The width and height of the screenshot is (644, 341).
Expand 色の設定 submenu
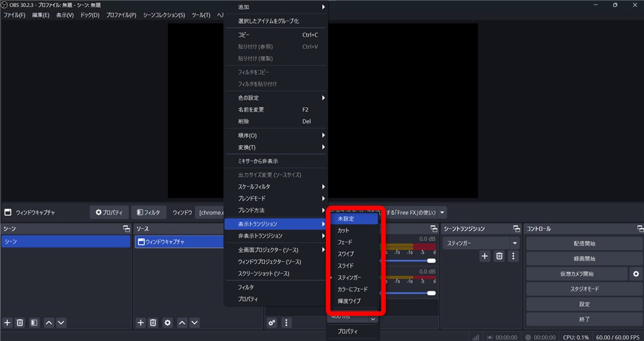pos(276,98)
